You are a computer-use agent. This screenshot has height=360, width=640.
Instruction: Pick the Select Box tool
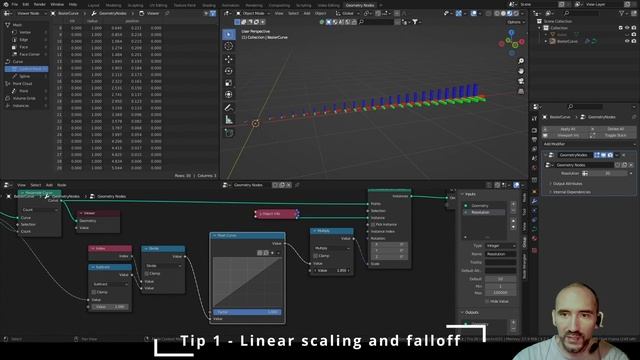[229, 34]
